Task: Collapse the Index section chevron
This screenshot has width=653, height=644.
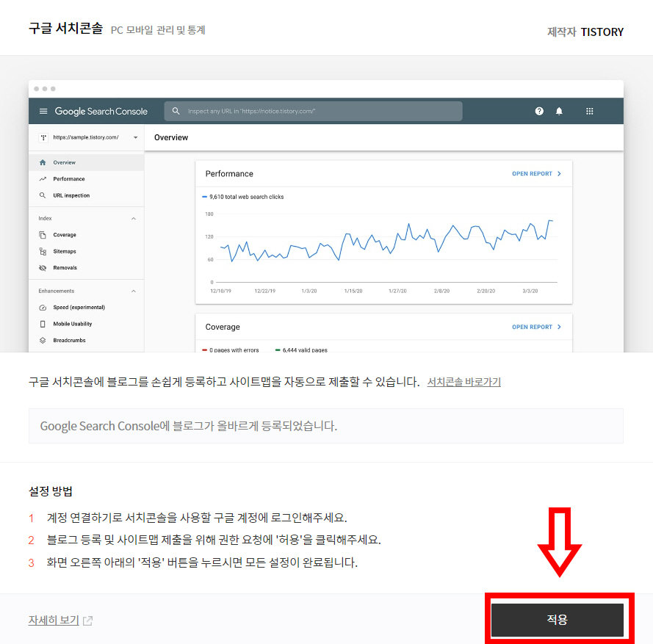Action: 134,219
